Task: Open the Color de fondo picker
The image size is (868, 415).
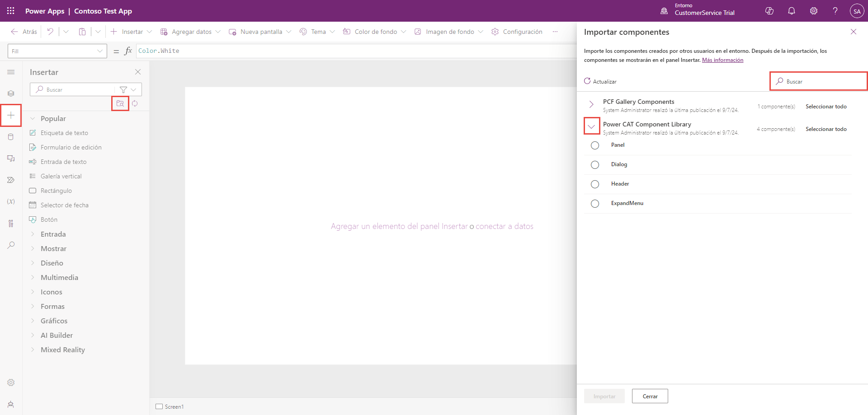Action: (x=375, y=32)
